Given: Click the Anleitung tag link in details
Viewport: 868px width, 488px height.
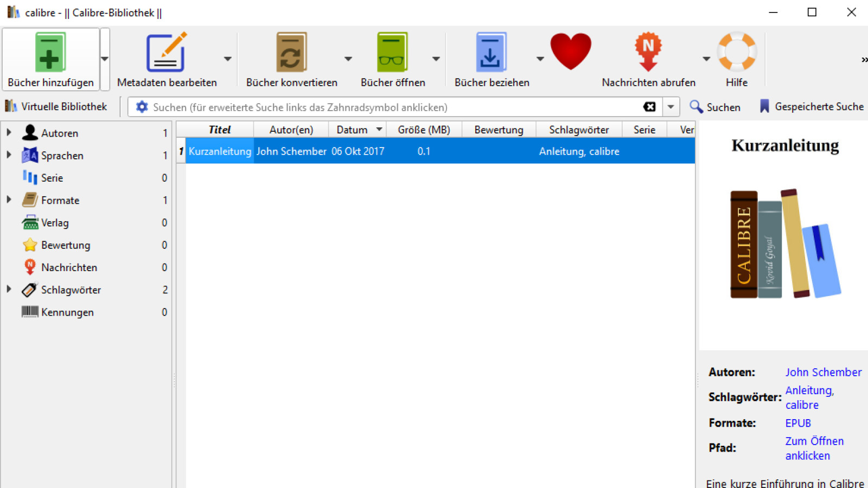Looking at the screenshot, I should (x=808, y=390).
